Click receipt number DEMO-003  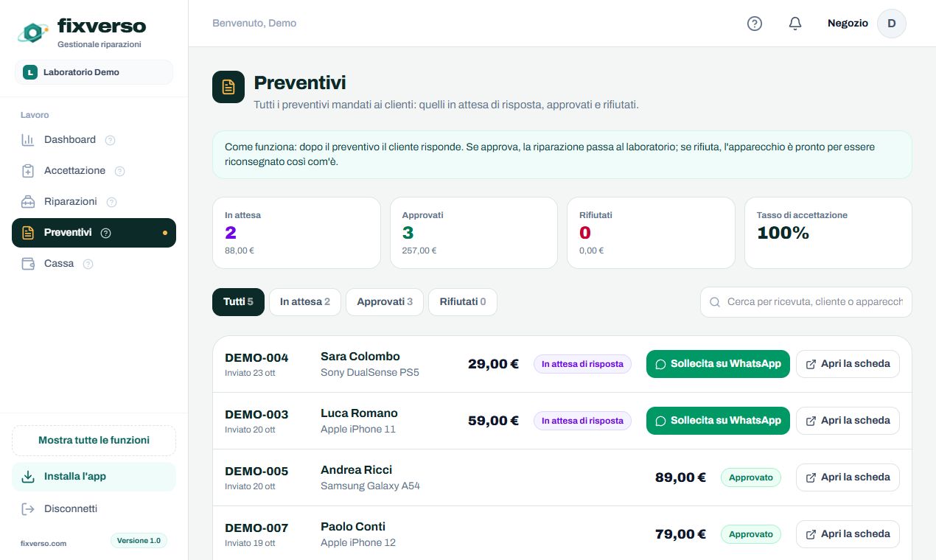256,415
